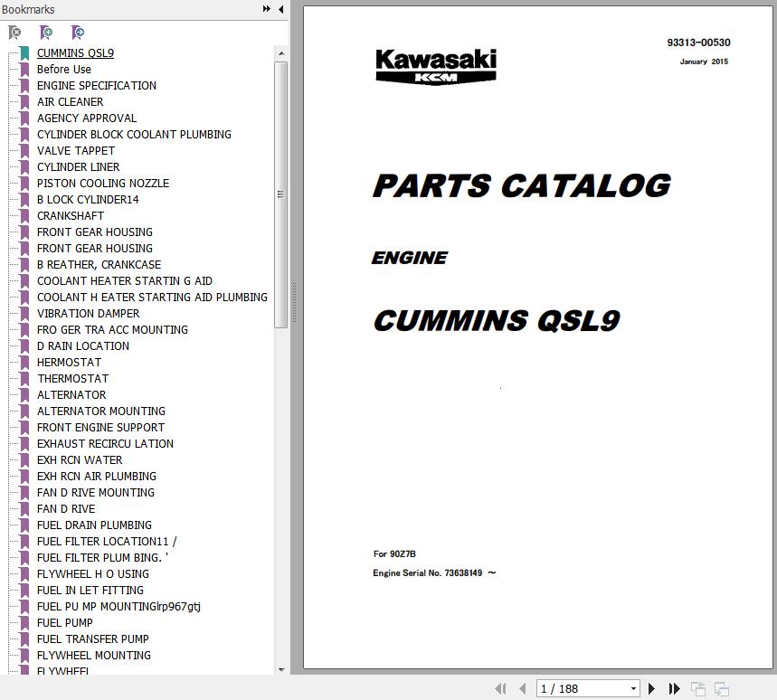Select FRO GER TRA ACC MOUNTING bookmark
This screenshot has height=700, width=777.
[112, 330]
